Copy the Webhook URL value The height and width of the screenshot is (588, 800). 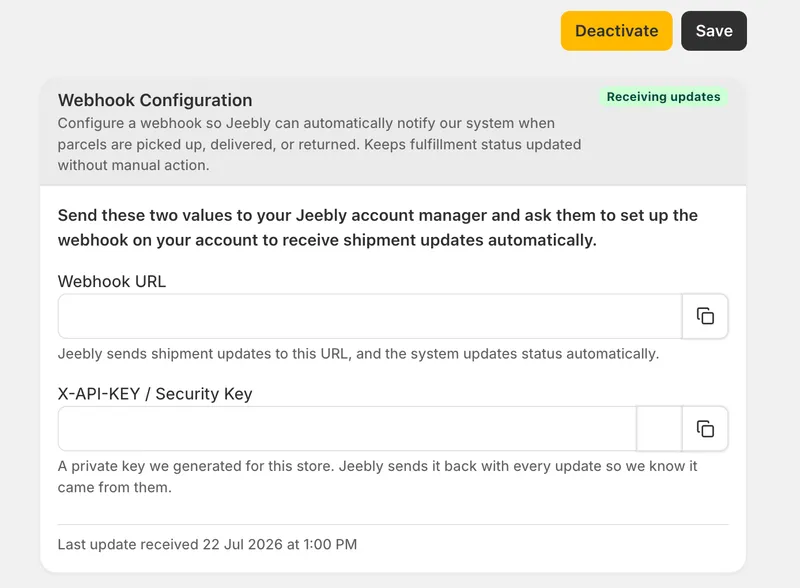(x=705, y=316)
